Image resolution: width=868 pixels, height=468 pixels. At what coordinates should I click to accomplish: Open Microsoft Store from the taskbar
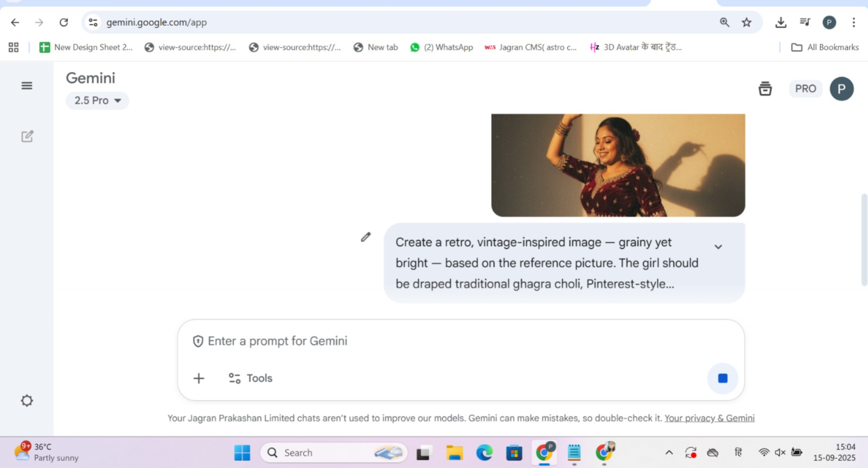click(x=514, y=453)
